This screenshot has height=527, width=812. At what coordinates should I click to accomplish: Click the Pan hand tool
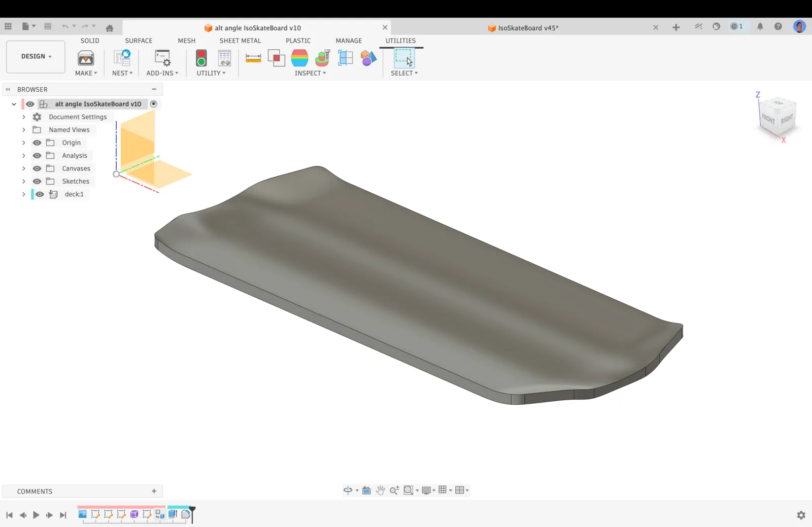click(380, 490)
